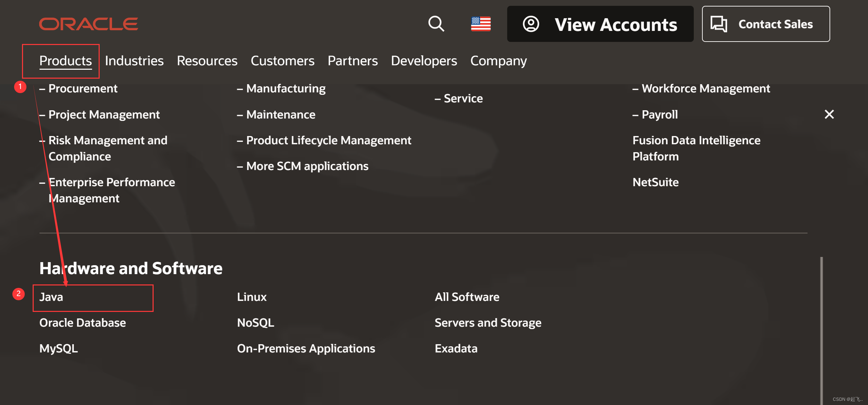Click the Java link
The height and width of the screenshot is (405, 868).
[51, 297]
